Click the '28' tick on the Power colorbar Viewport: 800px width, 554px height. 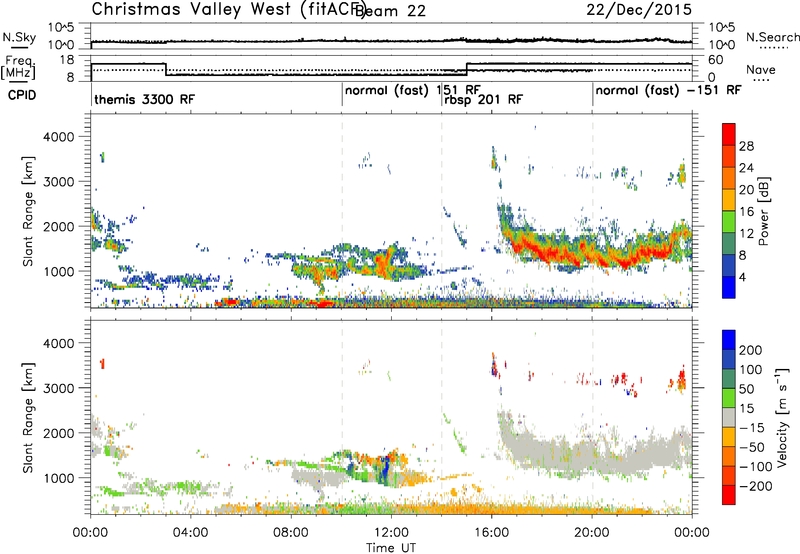pos(746,146)
